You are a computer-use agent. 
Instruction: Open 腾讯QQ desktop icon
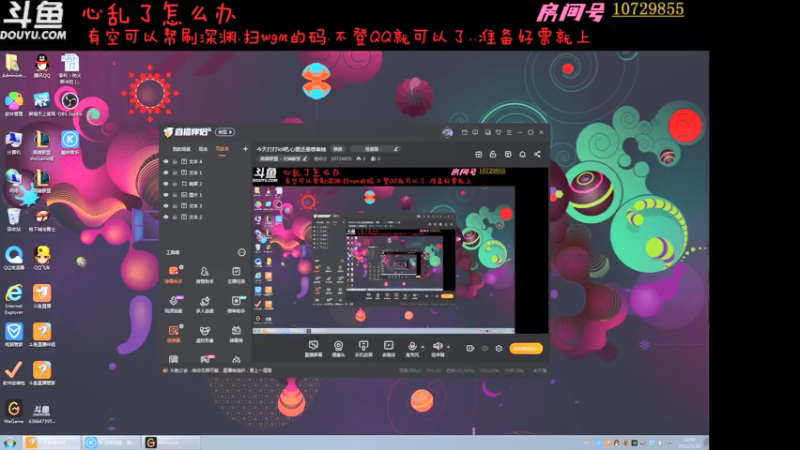pyautogui.click(x=42, y=66)
